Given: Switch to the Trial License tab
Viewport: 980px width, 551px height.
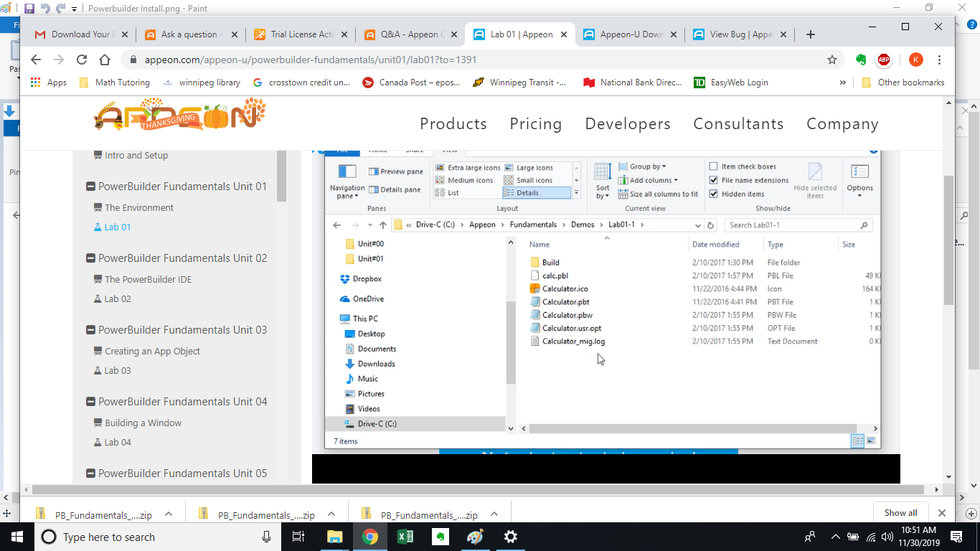Looking at the screenshot, I should pos(301,34).
